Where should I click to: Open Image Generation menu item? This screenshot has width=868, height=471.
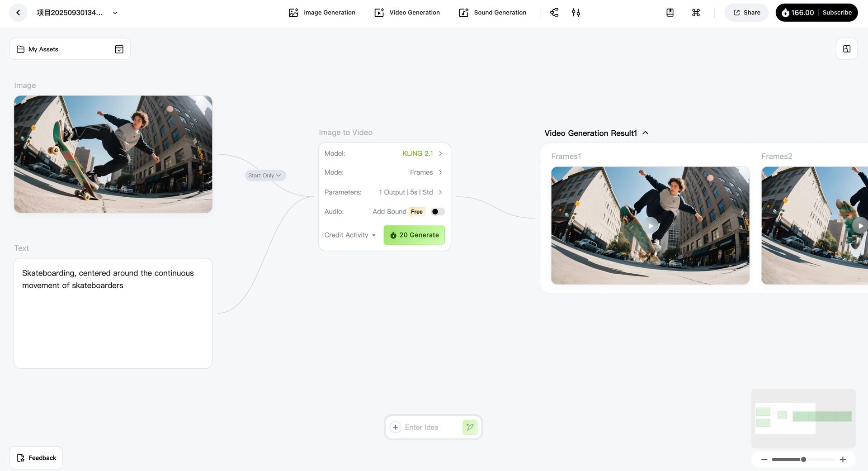[x=322, y=13]
